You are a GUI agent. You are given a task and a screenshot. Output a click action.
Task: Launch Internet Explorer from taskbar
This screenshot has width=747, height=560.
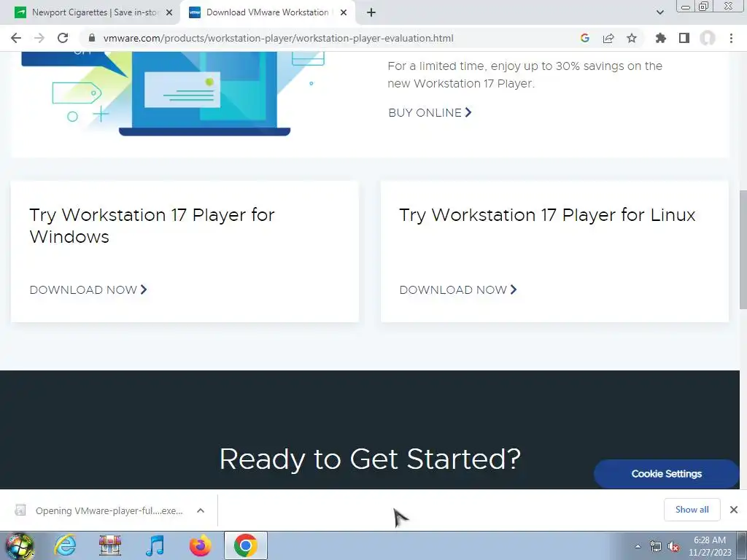tap(65, 545)
